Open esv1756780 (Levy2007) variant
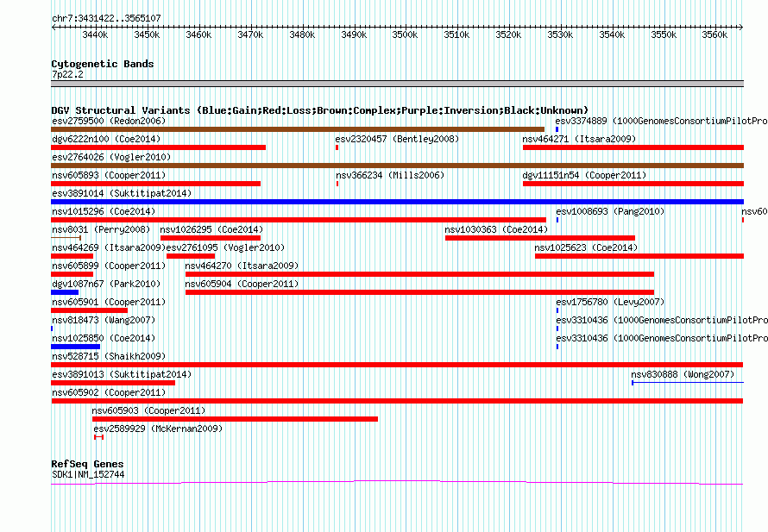Image resolution: width=768 pixels, height=532 pixels. [x=610, y=302]
